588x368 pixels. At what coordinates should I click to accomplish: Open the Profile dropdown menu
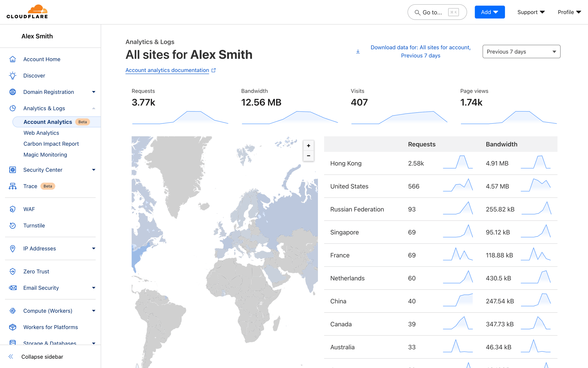coord(569,12)
